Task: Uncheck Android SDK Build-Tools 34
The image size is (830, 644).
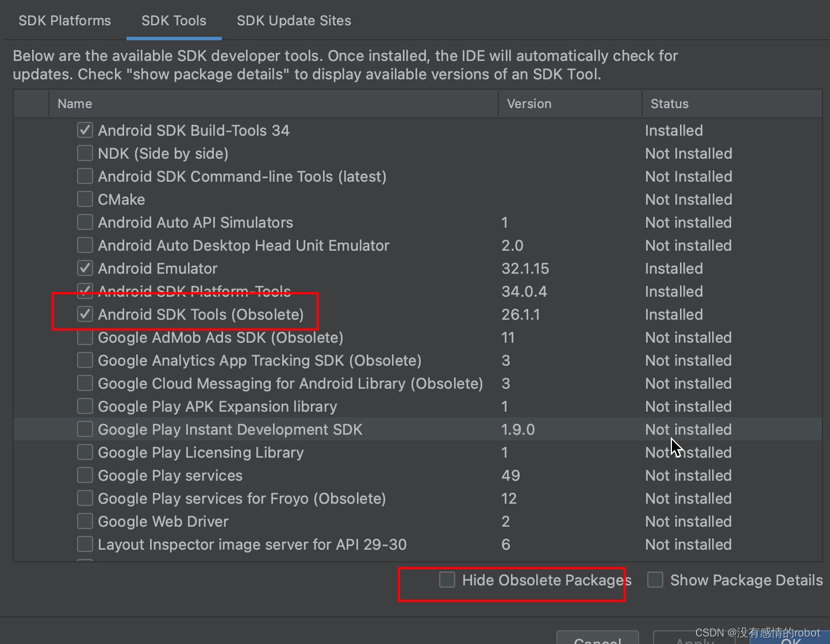Action: (x=85, y=130)
